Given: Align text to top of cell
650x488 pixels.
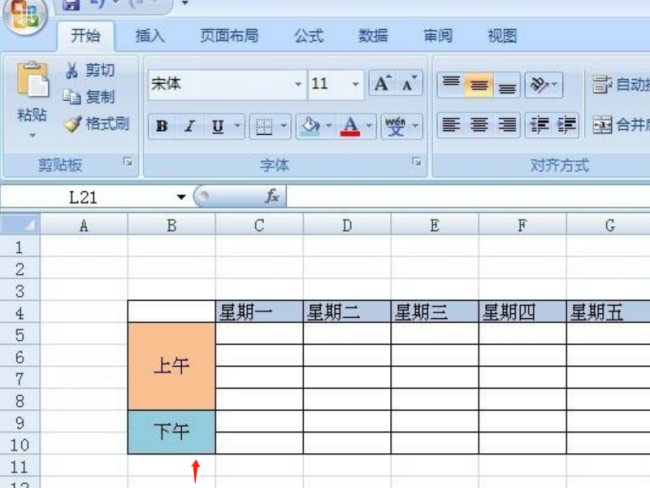Looking at the screenshot, I should [451, 85].
